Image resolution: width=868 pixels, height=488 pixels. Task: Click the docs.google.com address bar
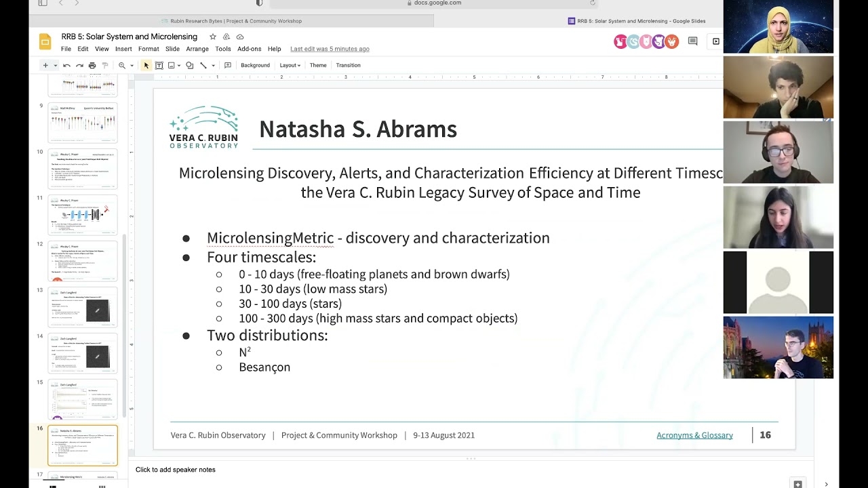pyautogui.click(x=433, y=3)
